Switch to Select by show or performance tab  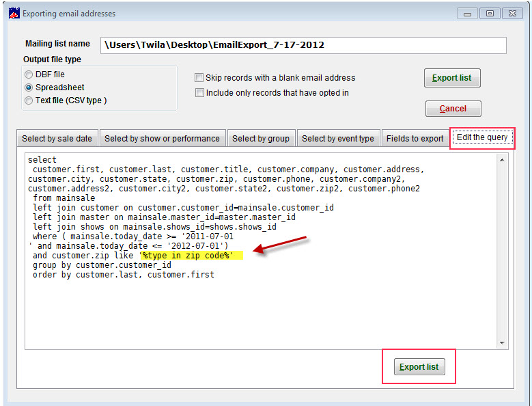[x=162, y=139]
